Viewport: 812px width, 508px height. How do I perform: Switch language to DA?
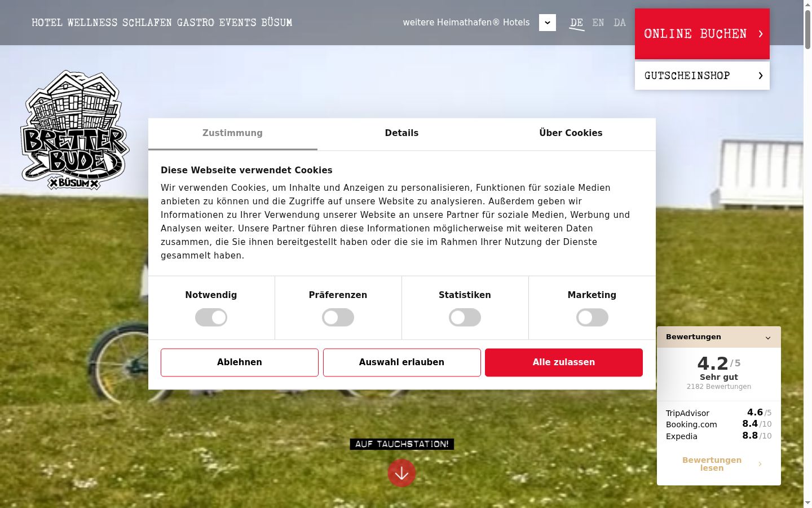[x=620, y=23]
